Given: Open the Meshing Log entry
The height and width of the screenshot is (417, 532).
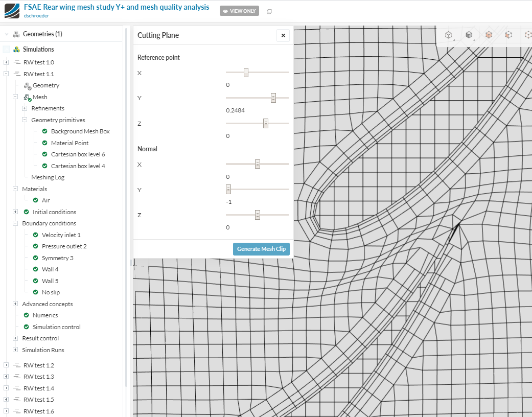Looking at the screenshot, I should (48, 177).
